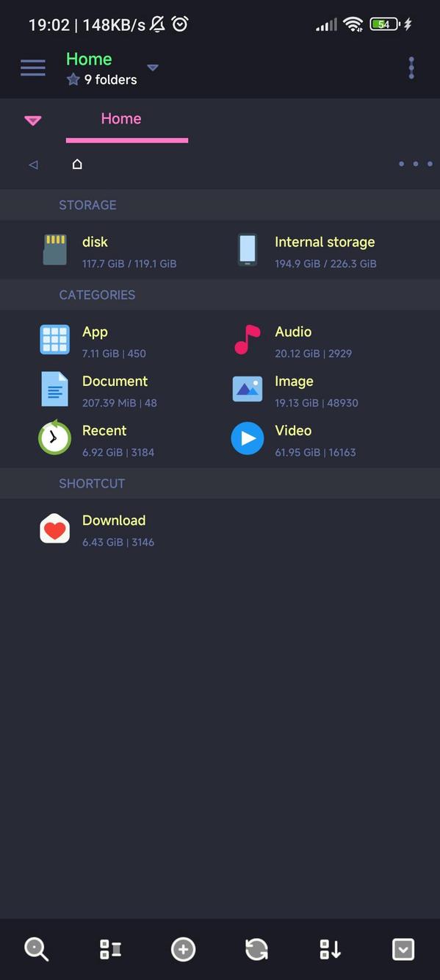Click '19.13 GiB | 48930' image stats

(x=317, y=403)
